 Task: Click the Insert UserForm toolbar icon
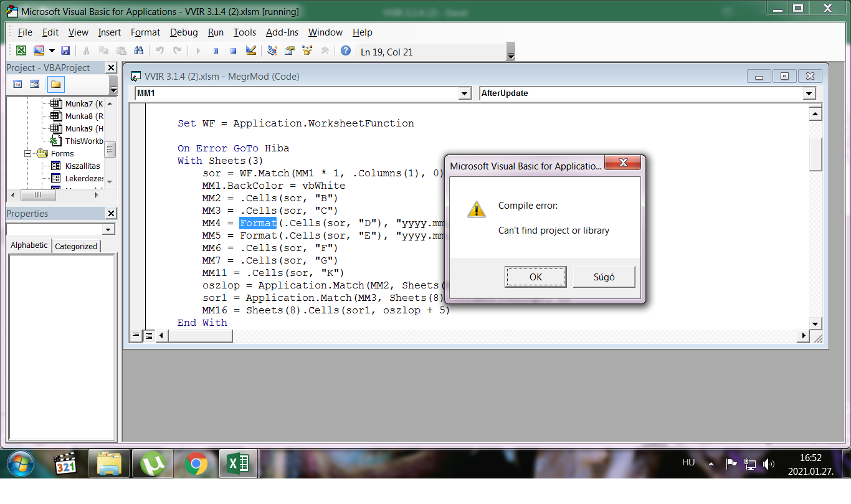38,51
